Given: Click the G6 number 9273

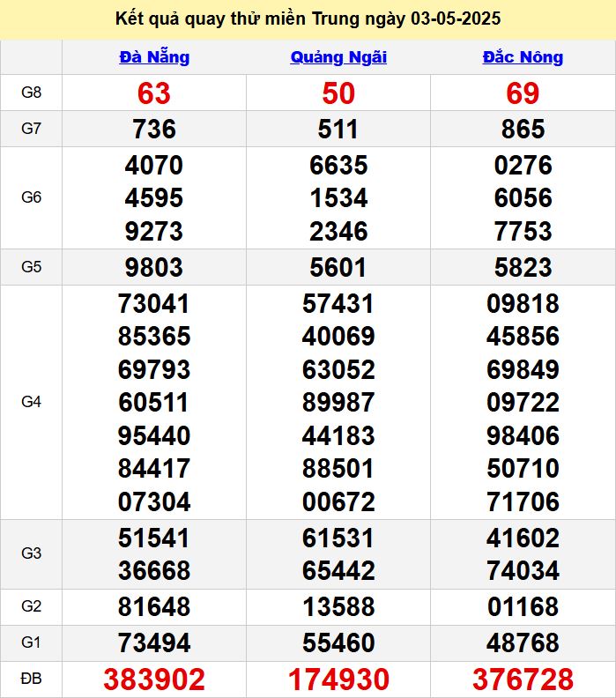Looking at the screenshot, I should pyautogui.click(x=154, y=231).
